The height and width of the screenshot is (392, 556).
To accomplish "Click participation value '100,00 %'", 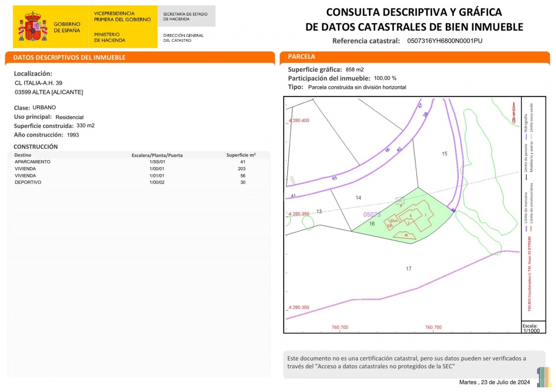I will [x=385, y=78].
